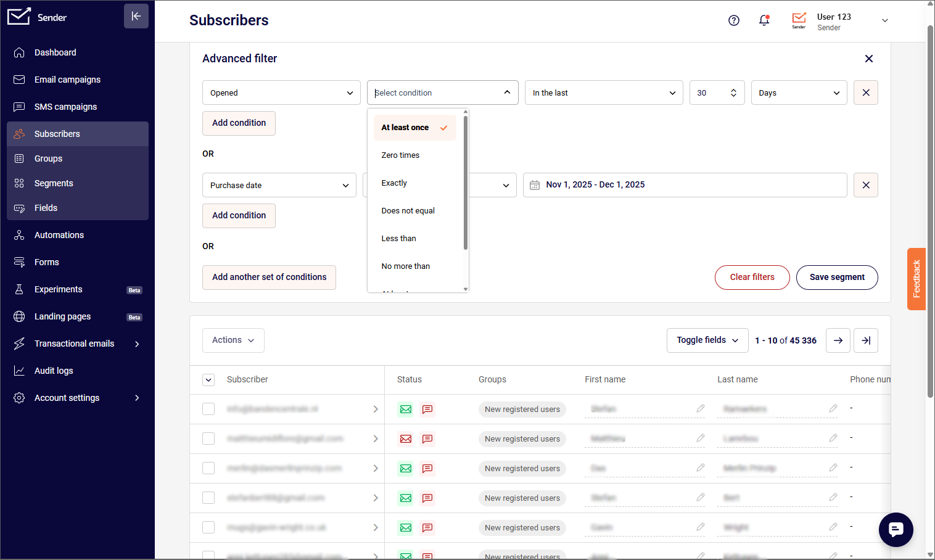Open the help question mark icon
Image resolution: width=935 pixels, height=560 pixels.
[x=734, y=20]
